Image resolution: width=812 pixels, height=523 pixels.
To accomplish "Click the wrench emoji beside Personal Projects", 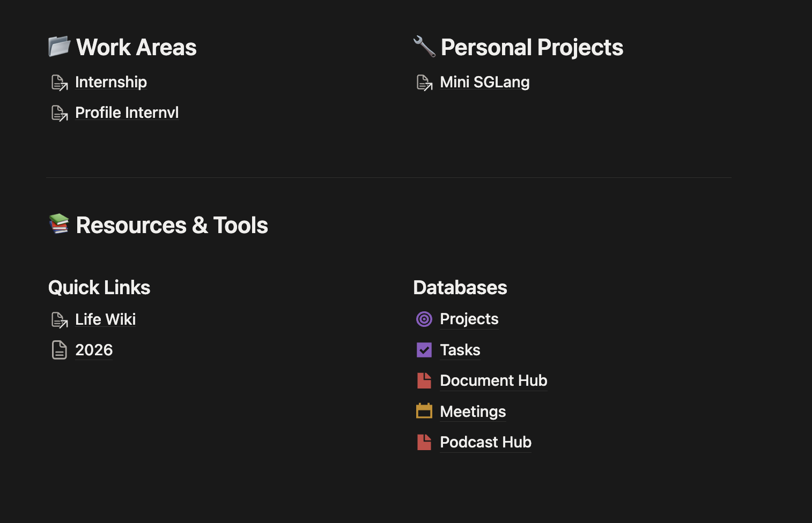I will point(424,47).
